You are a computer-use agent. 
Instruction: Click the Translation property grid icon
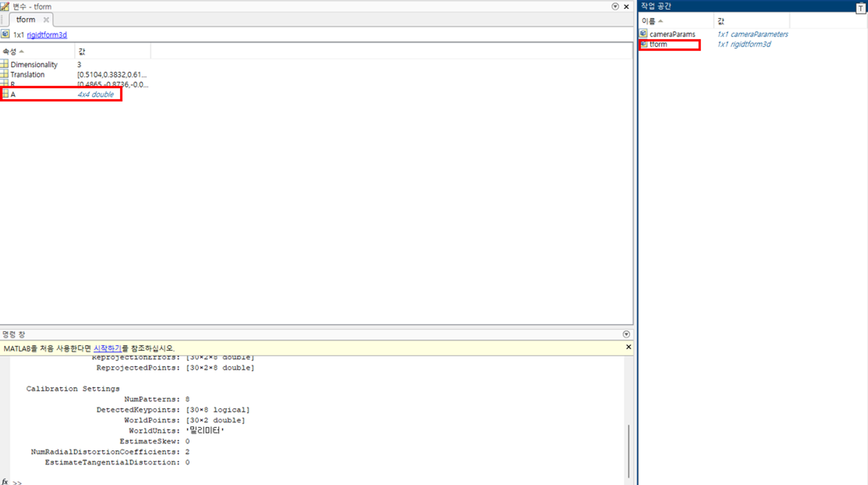click(4, 74)
